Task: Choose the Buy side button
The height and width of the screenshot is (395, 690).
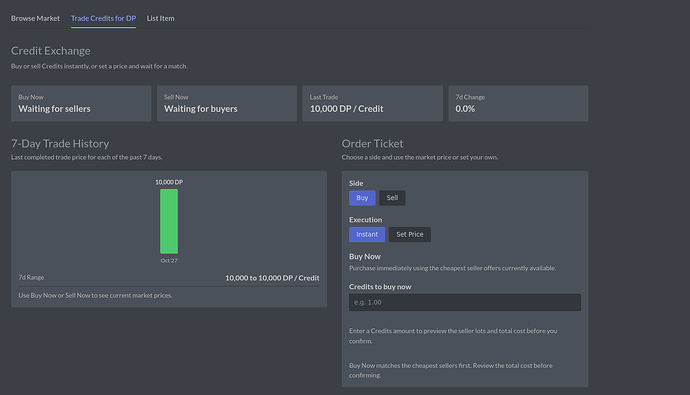Action: (362, 198)
